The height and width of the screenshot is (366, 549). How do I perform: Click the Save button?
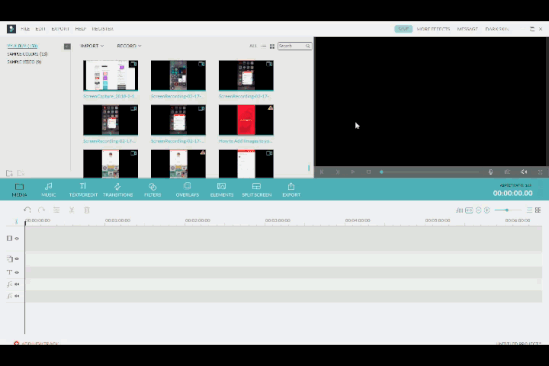pyautogui.click(x=403, y=29)
